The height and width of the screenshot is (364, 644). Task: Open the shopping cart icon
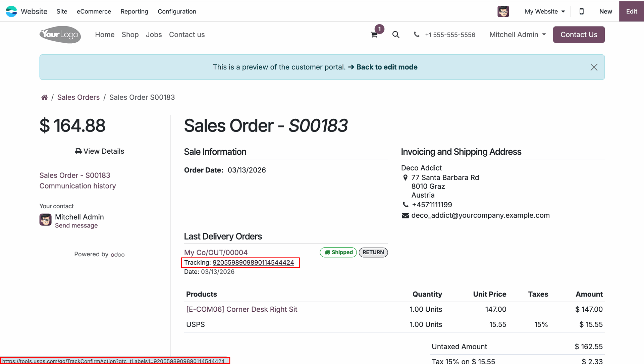click(x=374, y=35)
